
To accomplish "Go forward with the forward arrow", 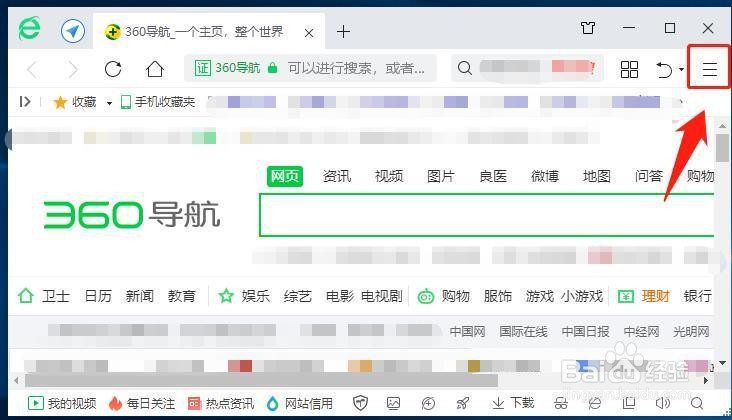I will [73, 70].
